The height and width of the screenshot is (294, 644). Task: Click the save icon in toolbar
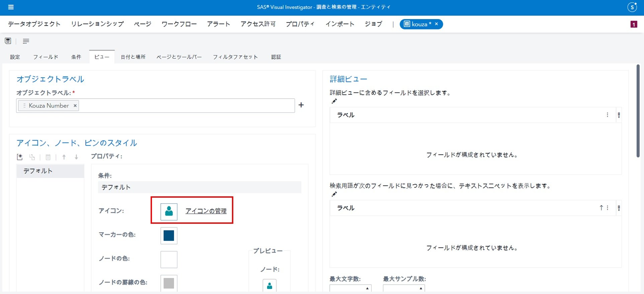(8, 41)
